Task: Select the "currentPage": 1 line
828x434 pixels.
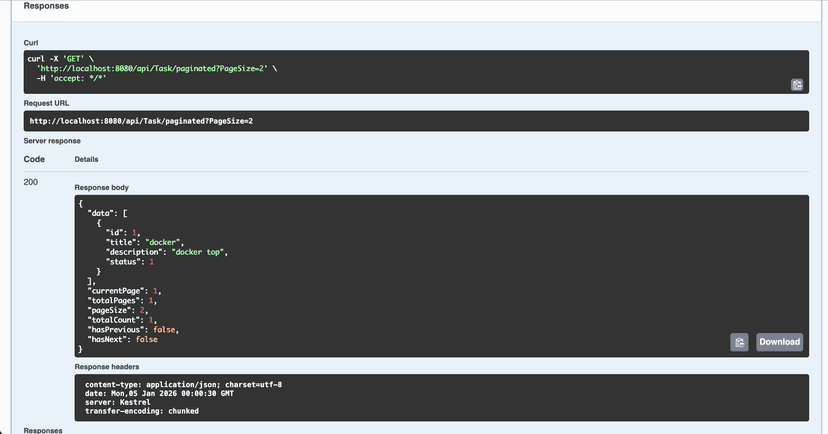Action: [125, 291]
